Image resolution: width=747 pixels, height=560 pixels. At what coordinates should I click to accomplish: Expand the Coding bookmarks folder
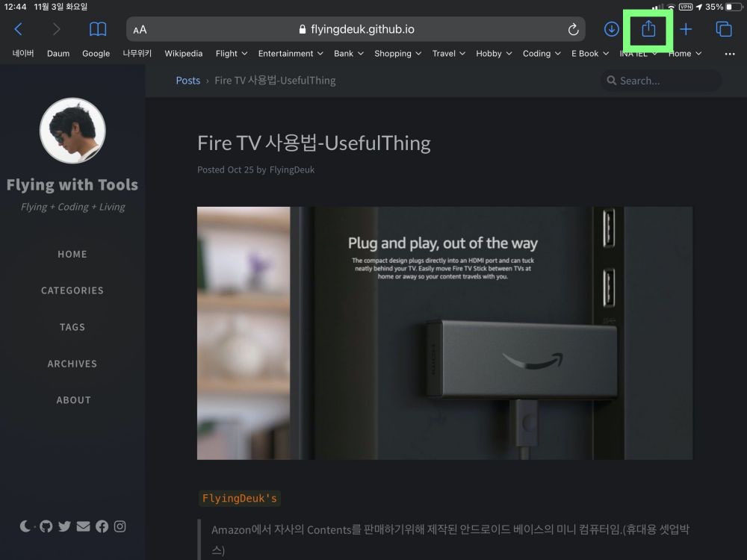[541, 54]
